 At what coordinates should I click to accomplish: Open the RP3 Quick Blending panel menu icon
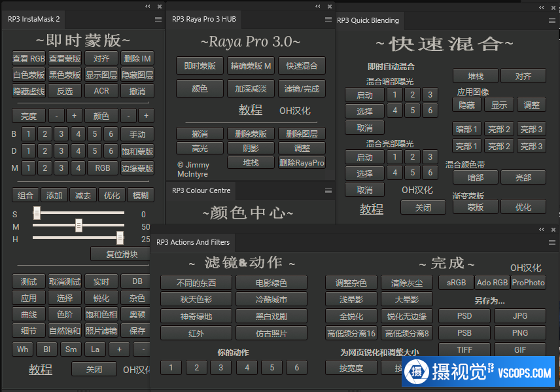[551, 21]
